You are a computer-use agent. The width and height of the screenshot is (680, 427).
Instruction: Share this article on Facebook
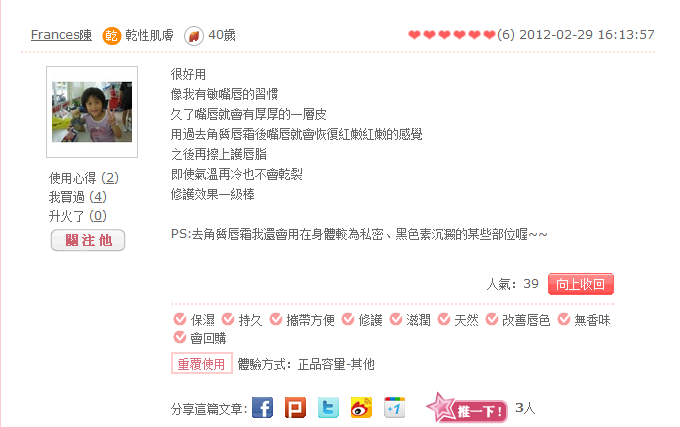coord(262,407)
